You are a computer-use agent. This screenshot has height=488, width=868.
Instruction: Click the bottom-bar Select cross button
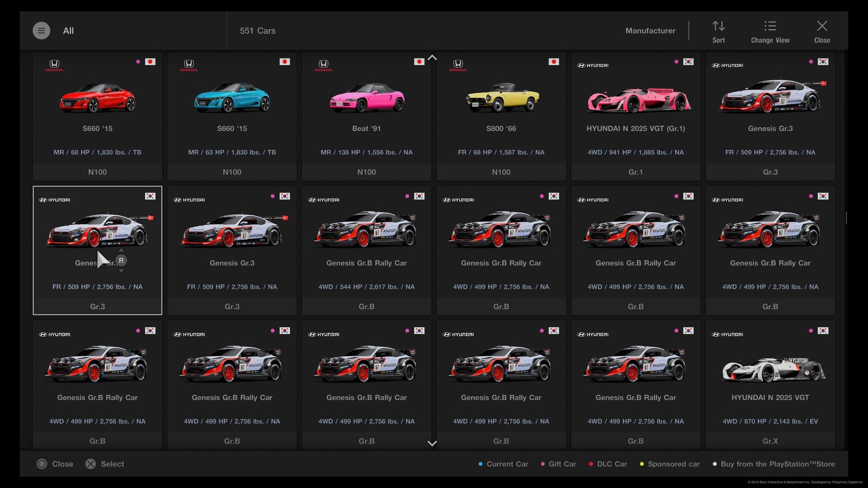pyautogui.click(x=90, y=464)
